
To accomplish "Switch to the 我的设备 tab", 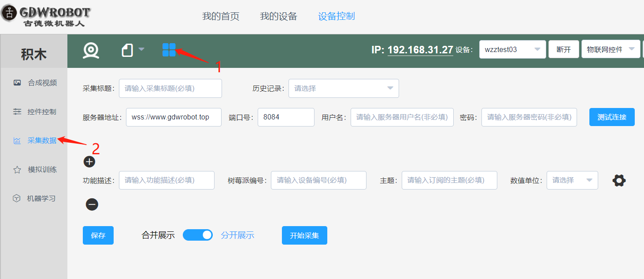I will pyautogui.click(x=278, y=16).
